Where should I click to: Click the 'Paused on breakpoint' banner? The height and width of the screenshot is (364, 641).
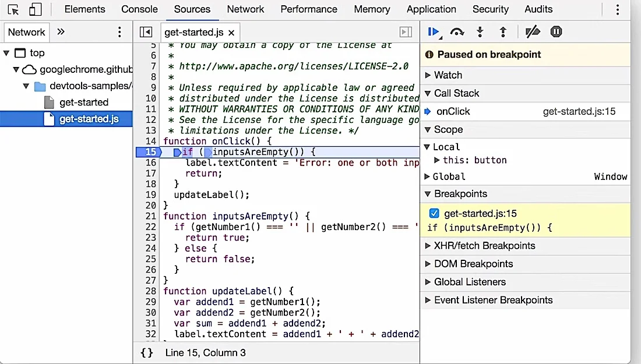click(525, 54)
